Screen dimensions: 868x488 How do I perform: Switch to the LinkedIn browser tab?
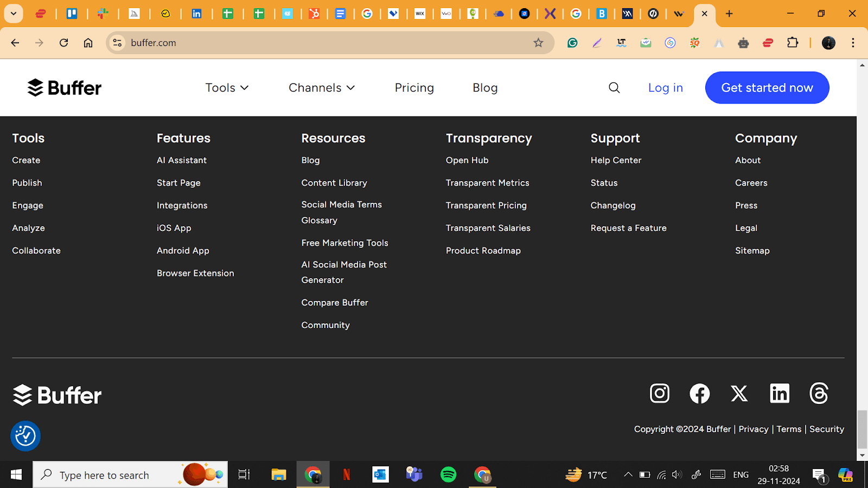196,14
